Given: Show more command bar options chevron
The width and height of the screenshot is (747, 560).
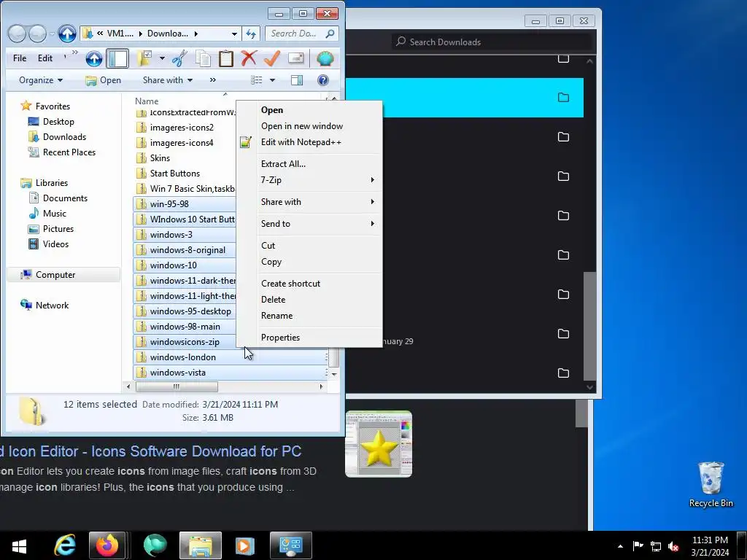Looking at the screenshot, I should (x=212, y=80).
